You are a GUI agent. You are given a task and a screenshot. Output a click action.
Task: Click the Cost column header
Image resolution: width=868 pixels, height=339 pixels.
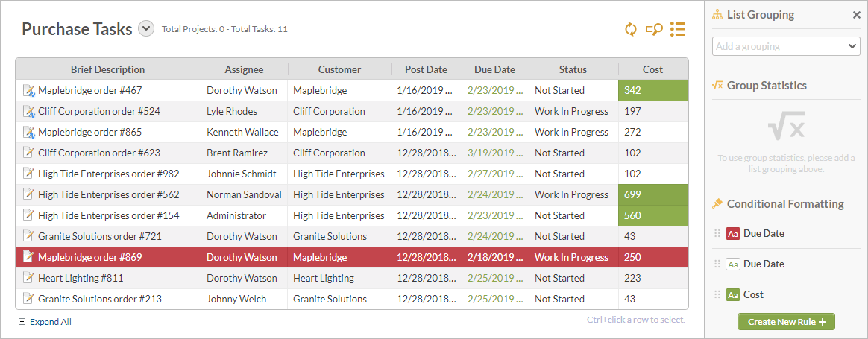653,70
